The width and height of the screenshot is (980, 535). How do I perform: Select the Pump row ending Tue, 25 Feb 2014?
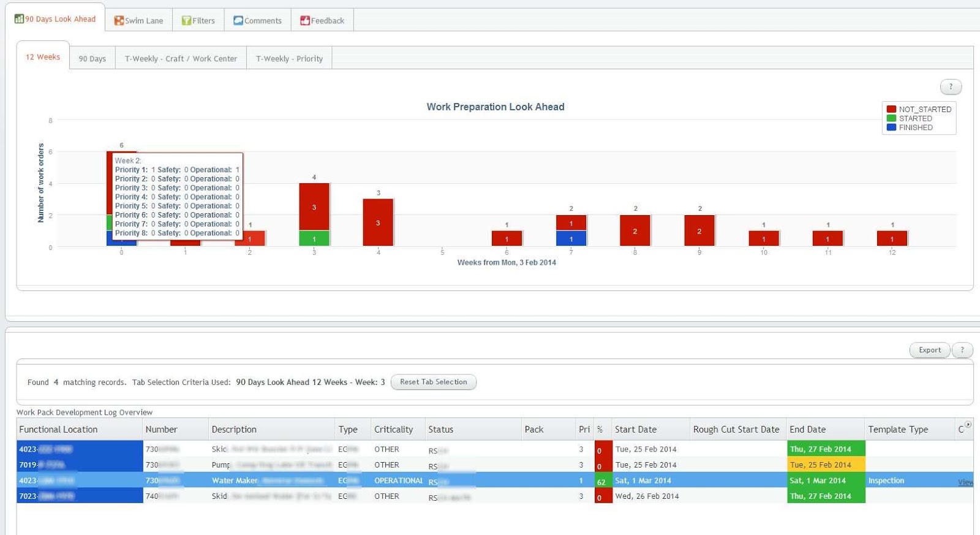pyautogui.click(x=495, y=465)
